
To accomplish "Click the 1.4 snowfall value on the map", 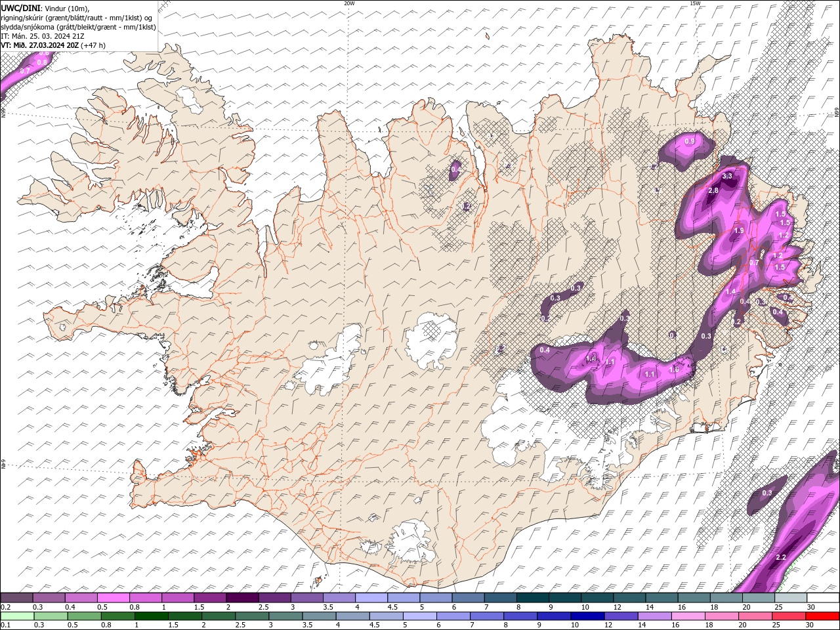I will [x=730, y=291].
